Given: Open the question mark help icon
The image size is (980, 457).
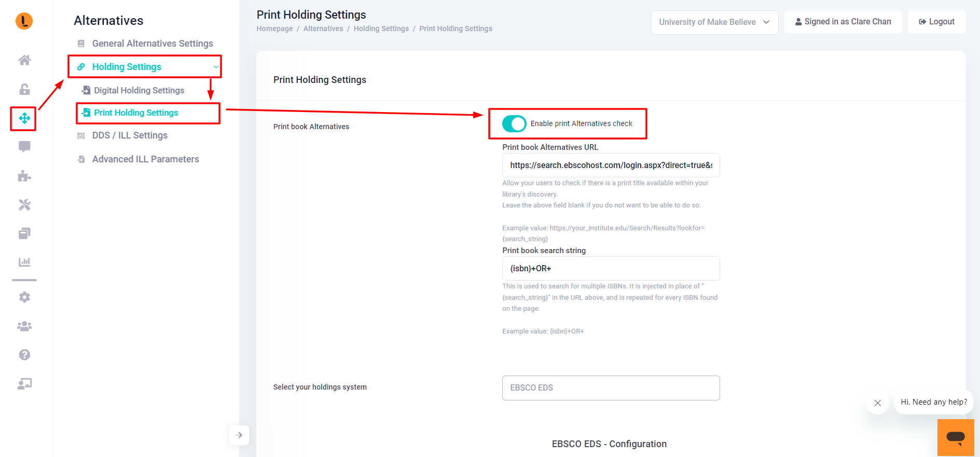Looking at the screenshot, I should point(24,355).
